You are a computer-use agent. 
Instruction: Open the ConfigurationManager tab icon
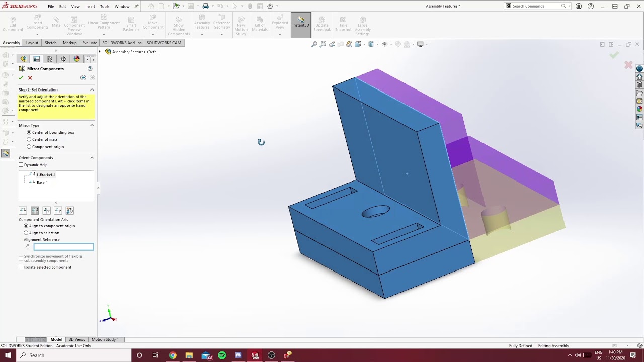tap(50, 59)
